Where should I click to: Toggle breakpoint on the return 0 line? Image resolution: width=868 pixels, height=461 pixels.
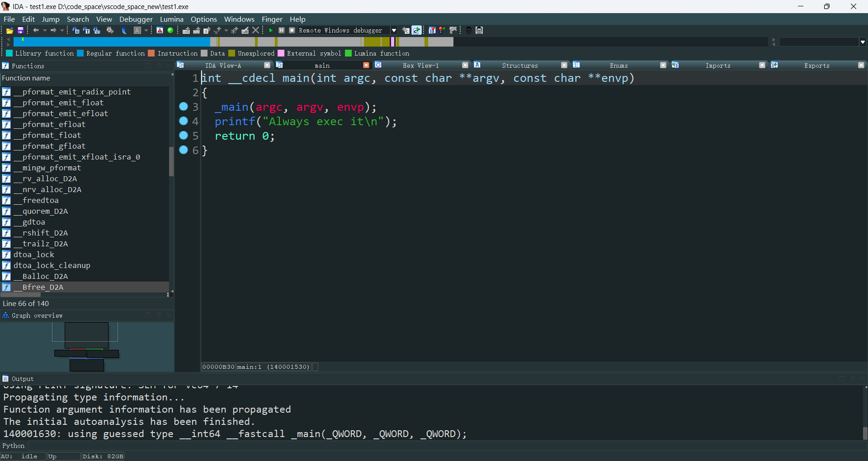183,136
